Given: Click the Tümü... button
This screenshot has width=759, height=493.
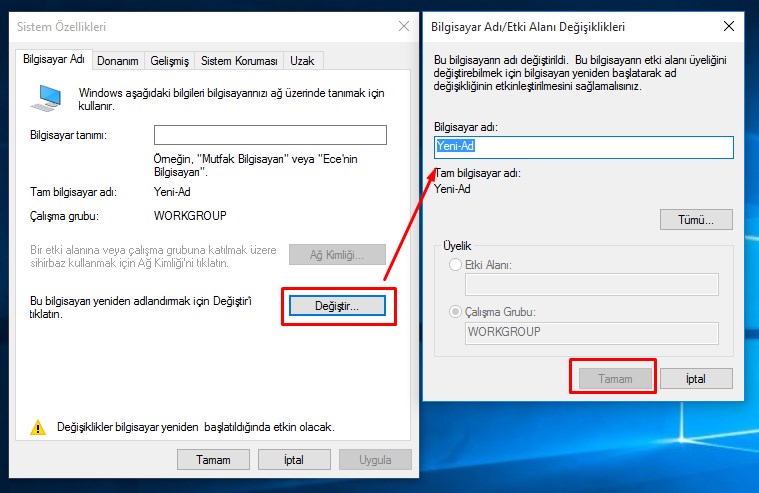Looking at the screenshot, I should coord(696,219).
